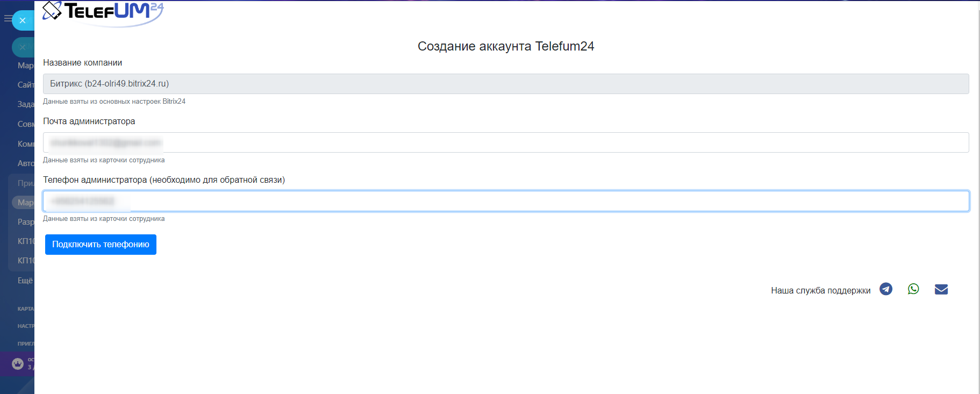Image resolution: width=980 pixels, height=394 pixels.
Task: Open the Разработчикам sidebar item
Action: coord(25,222)
